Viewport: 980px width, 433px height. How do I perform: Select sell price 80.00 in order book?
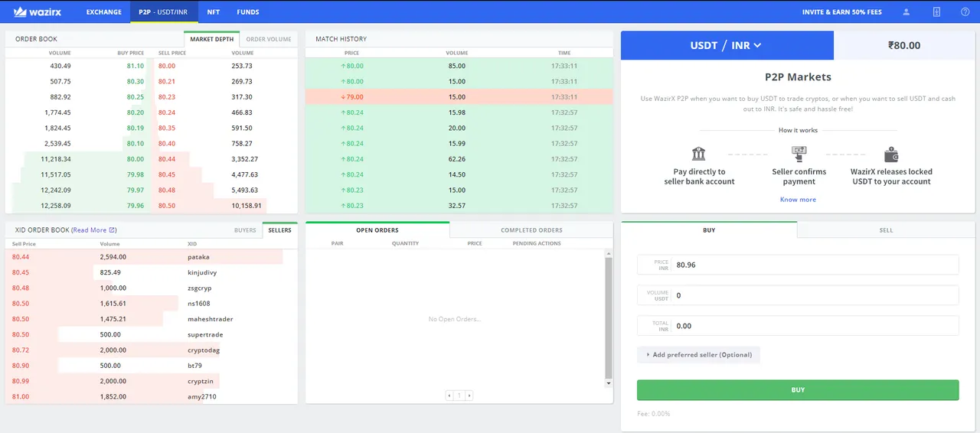tap(166, 66)
